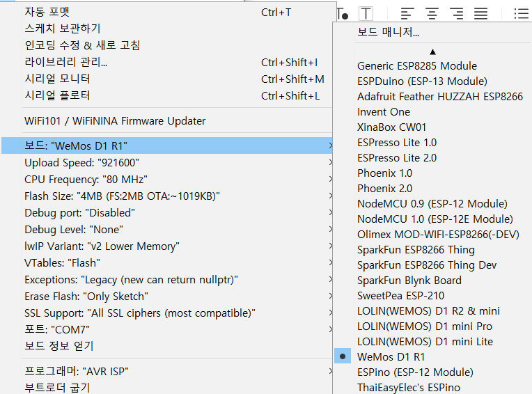Screen dimensions: 532x394
Task: Select ESPDuino (ESP-13 Module) board
Action: [432, 81]
